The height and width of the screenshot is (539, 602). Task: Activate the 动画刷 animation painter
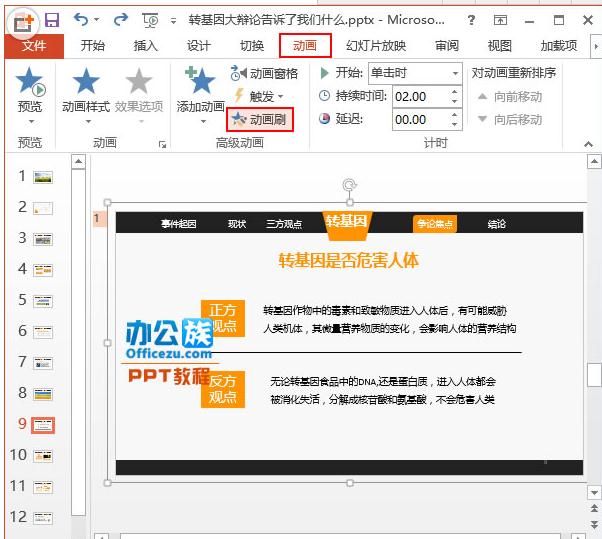(x=260, y=119)
